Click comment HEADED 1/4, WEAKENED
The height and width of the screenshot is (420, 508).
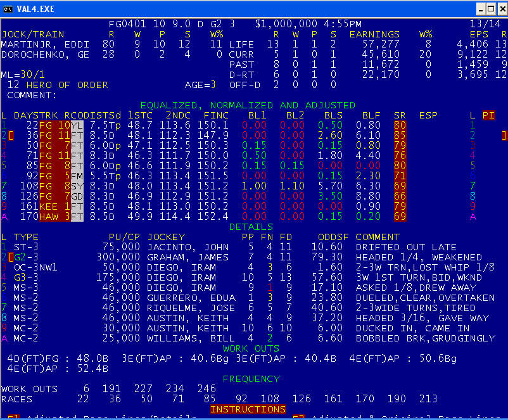click(x=419, y=257)
